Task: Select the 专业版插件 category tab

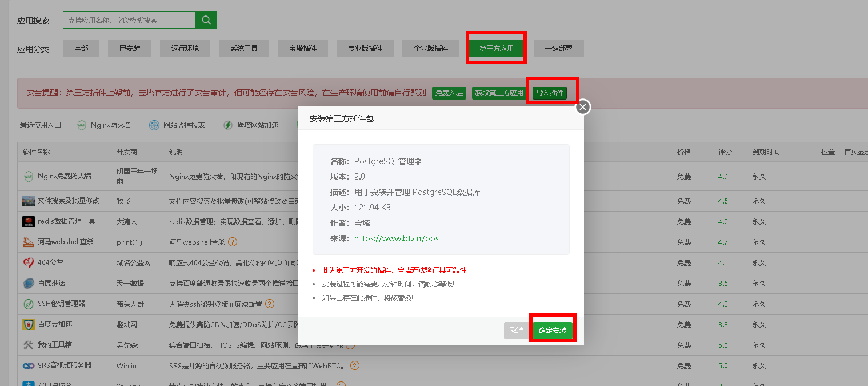Action: point(365,49)
